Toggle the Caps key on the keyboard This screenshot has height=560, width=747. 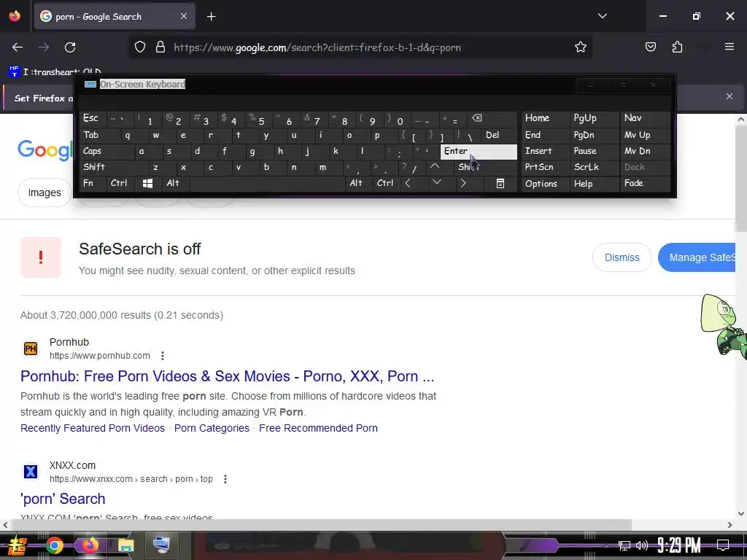[x=105, y=152]
